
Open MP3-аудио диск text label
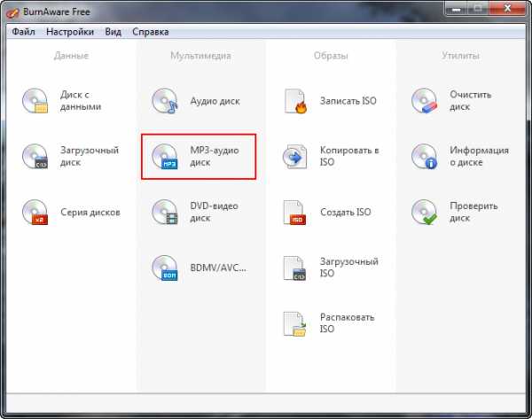coord(215,156)
